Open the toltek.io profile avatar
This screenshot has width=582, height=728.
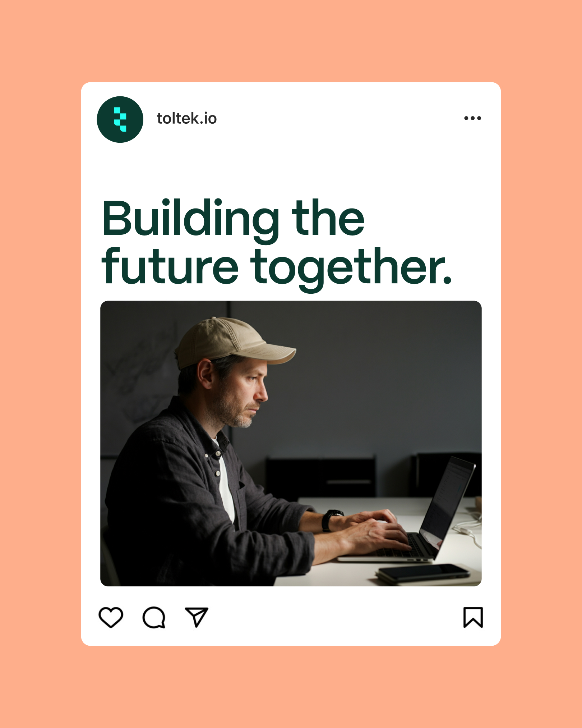pos(120,119)
